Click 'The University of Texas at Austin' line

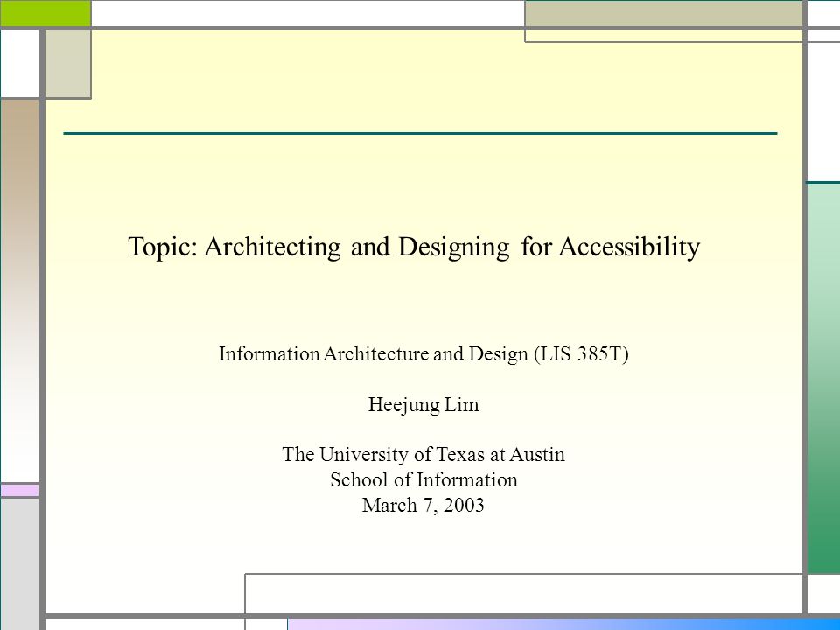[x=423, y=454]
